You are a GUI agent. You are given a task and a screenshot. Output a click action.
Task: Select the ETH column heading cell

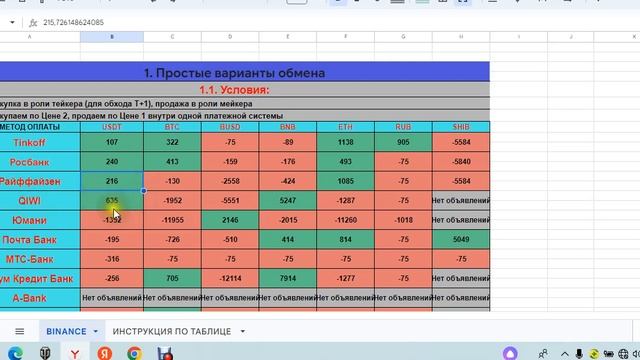pyautogui.click(x=345, y=127)
